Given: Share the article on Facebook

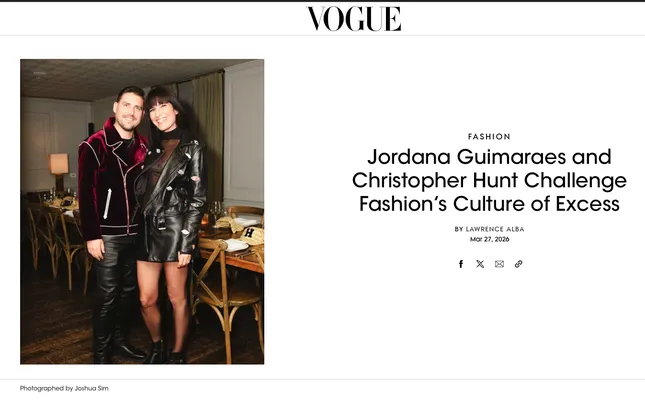Looking at the screenshot, I should click(461, 264).
